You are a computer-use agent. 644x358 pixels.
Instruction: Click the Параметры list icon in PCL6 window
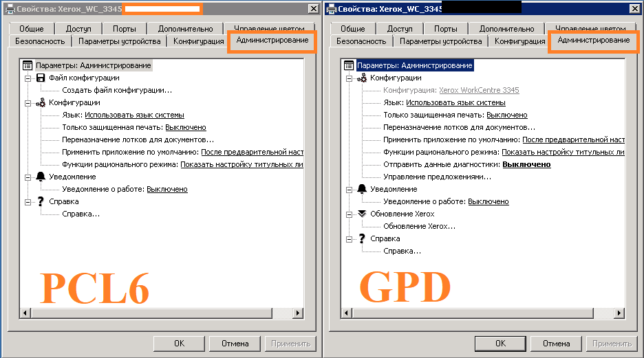click(28, 65)
